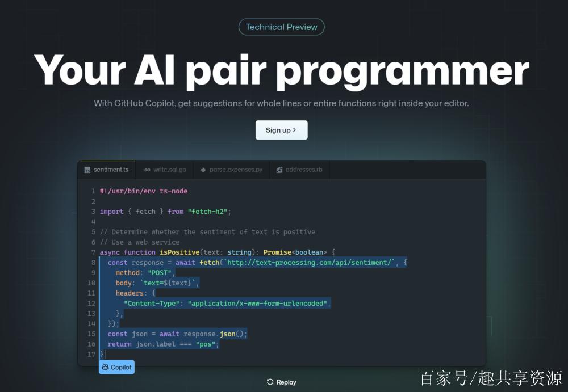Click the chevron arrow in the Sign up button
The width and height of the screenshot is (568, 392).
[295, 130]
